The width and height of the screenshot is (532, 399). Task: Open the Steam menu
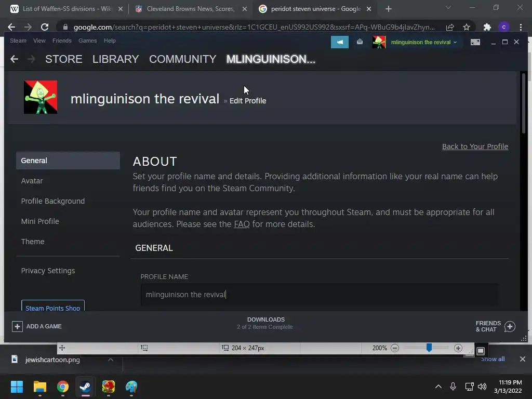click(x=18, y=41)
